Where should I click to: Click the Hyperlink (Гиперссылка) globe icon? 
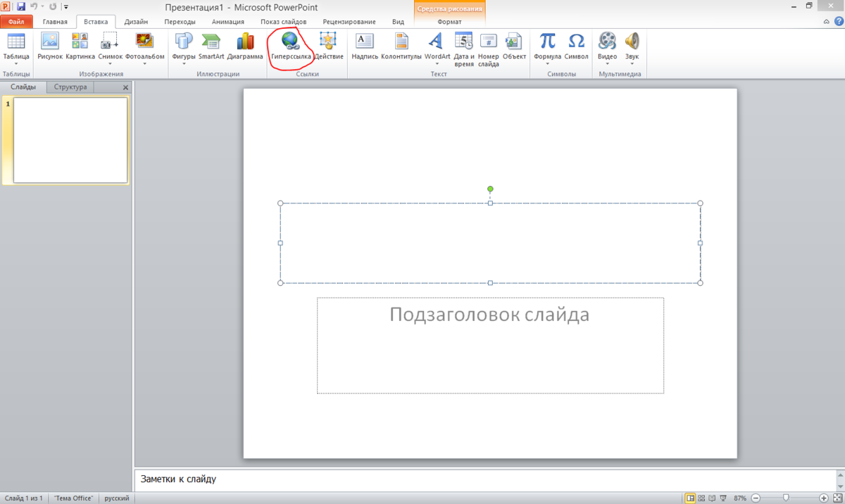pyautogui.click(x=290, y=41)
